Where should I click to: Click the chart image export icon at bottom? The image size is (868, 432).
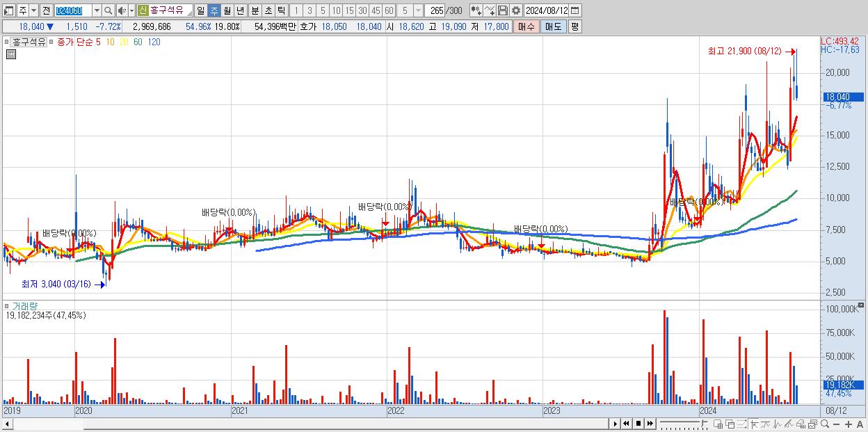[x=812, y=424]
